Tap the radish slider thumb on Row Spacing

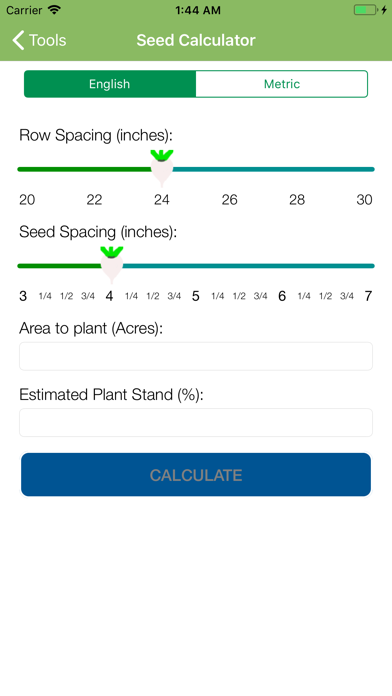(162, 169)
